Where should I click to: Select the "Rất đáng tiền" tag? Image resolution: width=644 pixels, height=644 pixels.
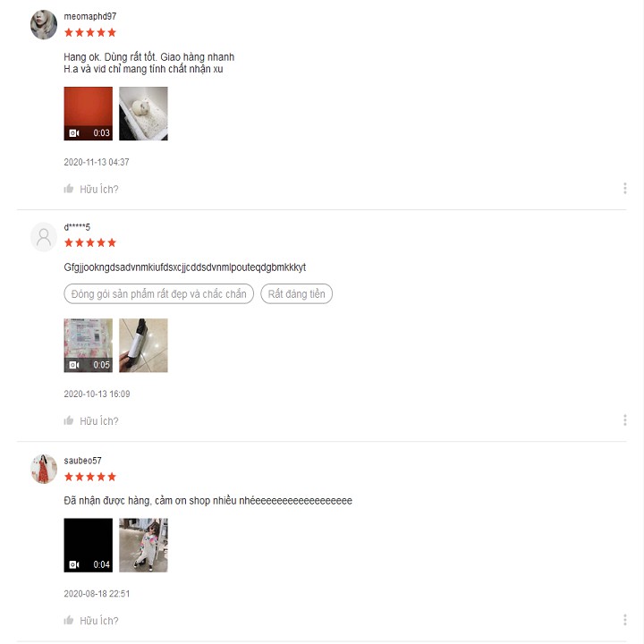click(x=296, y=293)
